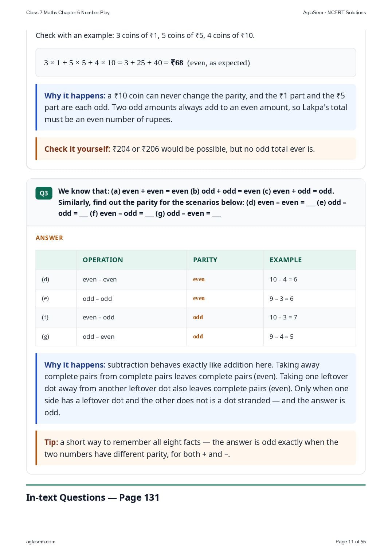Click the In-text Questions — Page 131 heading

pyautogui.click(x=93, y=497)
